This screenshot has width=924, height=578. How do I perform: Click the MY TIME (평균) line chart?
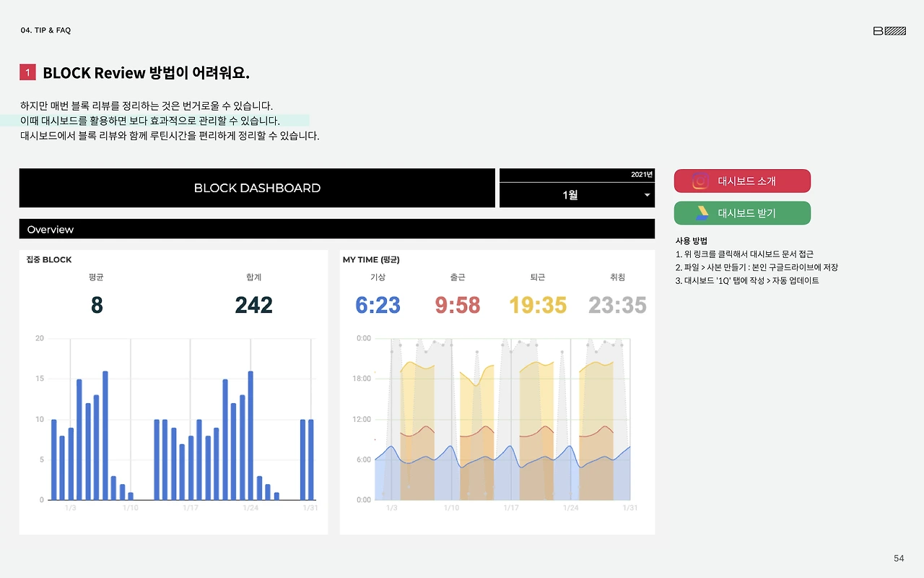coord(498,419)
